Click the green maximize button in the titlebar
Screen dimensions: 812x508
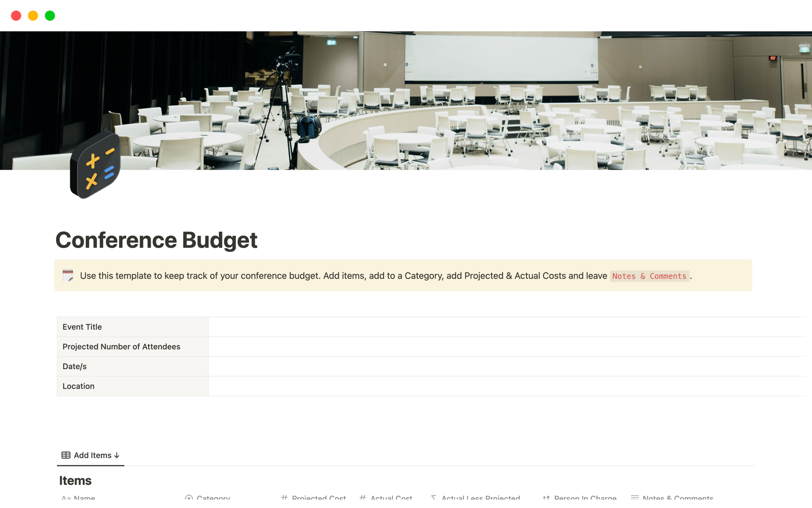[49, 15]
